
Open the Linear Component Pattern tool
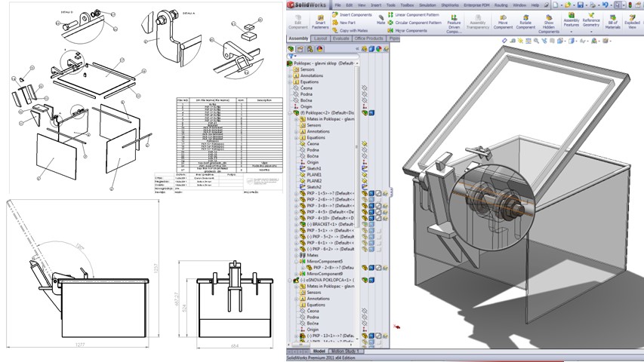pyautogui.click(x=390, y=14)
